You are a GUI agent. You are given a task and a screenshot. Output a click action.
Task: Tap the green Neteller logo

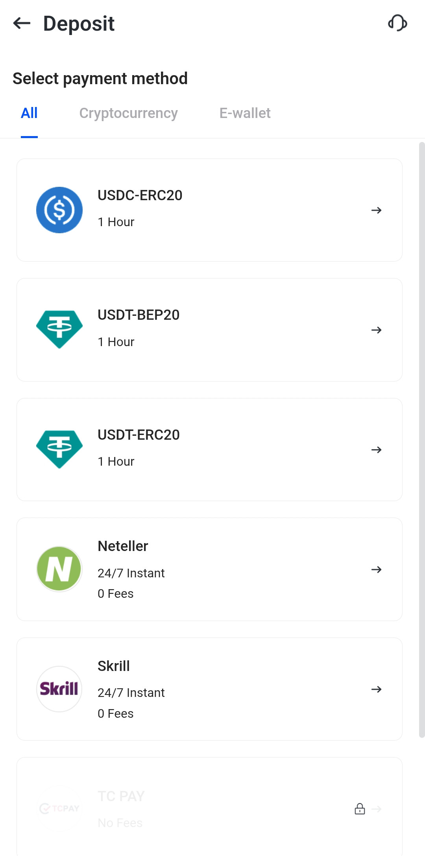(59, 569)
